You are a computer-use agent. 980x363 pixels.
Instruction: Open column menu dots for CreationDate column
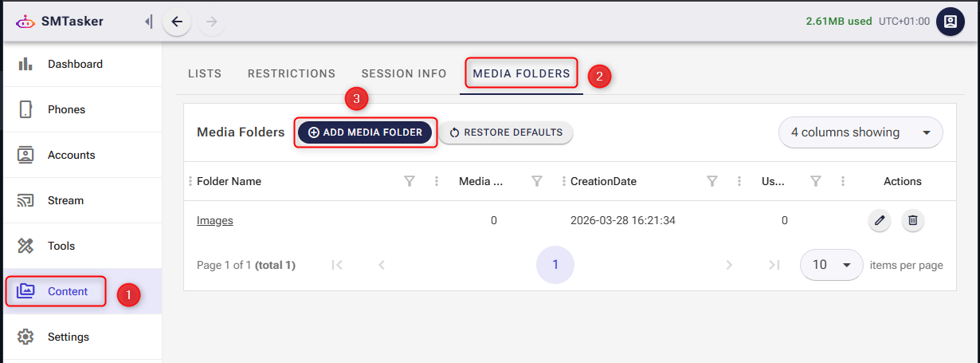[739, 181]
